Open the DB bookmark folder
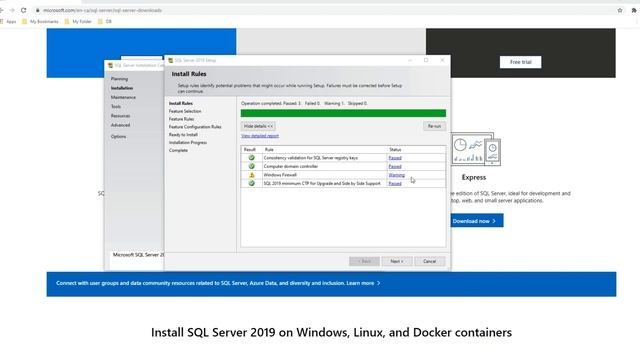The image size is (640, 360). (105, 22)
